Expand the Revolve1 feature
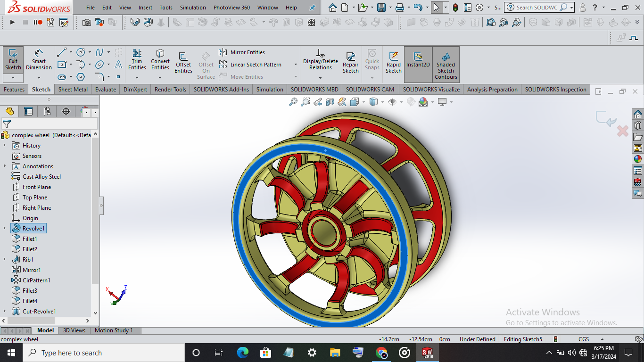This screenshot has width=644, height=362. (x=5, y=229)
